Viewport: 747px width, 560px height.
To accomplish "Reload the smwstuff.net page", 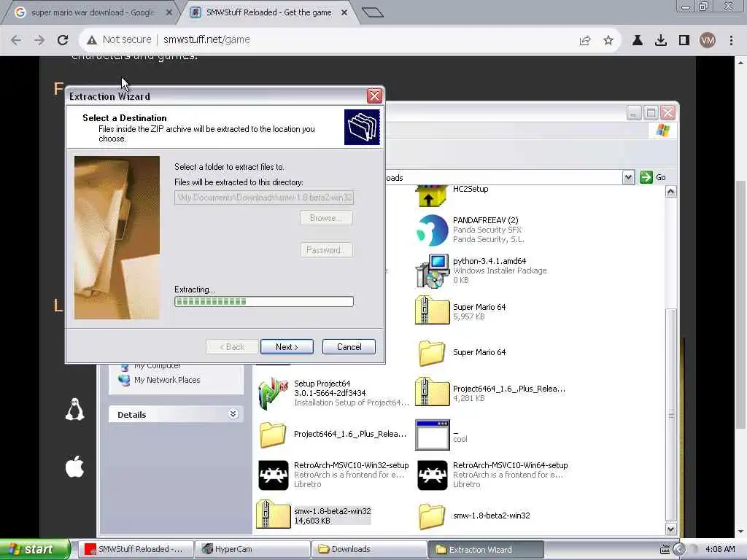I will (x=63, y=40).
